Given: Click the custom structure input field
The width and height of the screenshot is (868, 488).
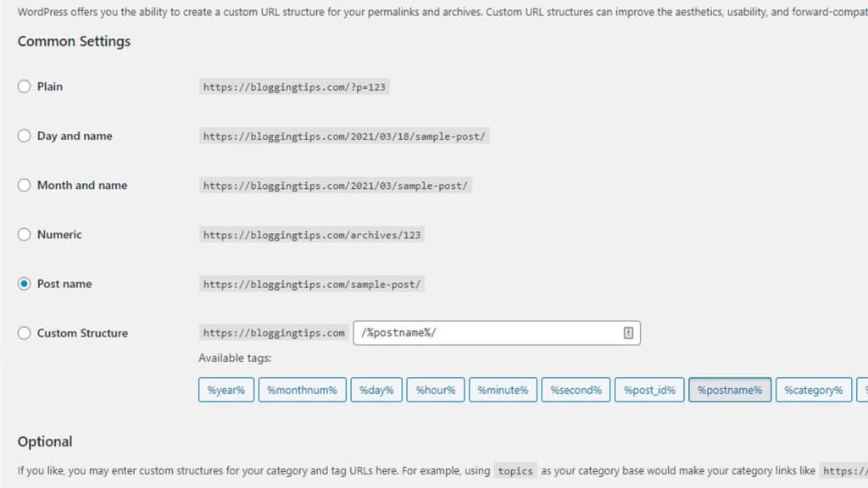Looking at the screenshot, I should (x=497, y=333).
